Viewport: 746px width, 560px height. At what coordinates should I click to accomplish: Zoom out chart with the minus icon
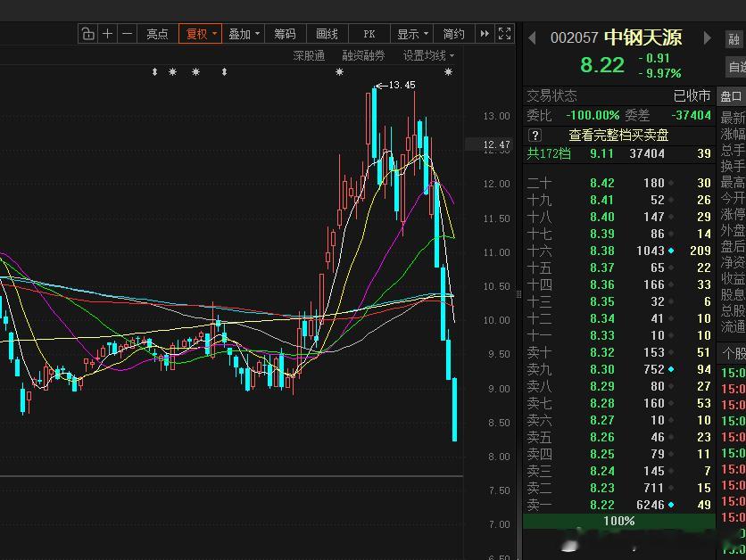coord(127,34)
